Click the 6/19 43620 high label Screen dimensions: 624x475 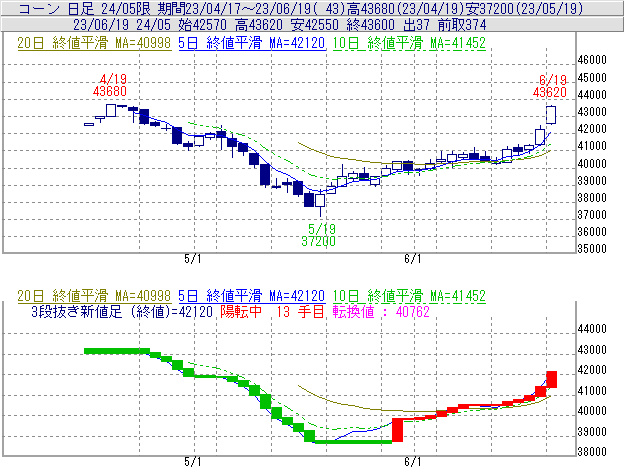point(550,86)
